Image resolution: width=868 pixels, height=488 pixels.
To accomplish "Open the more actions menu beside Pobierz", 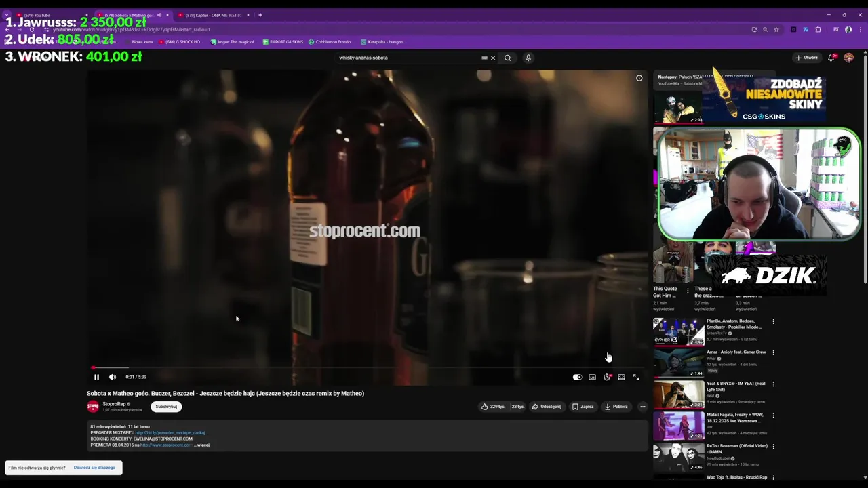I will pyautogui.click(x=642, y=407).
